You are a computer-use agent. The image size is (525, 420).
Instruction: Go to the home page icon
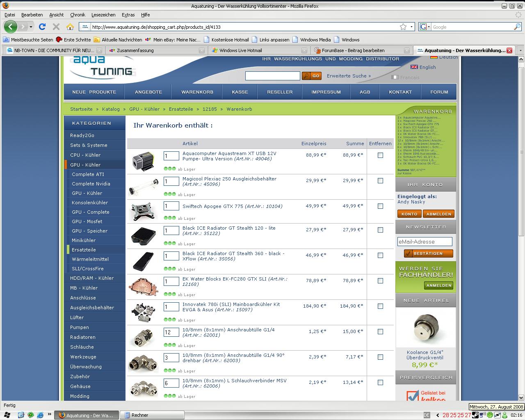[x=70, y=27]
